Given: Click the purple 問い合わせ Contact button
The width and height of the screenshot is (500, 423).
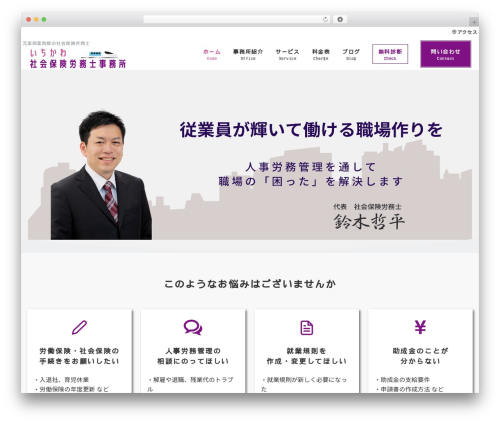Looking at the screenshot, I should (x=446, y=54).
